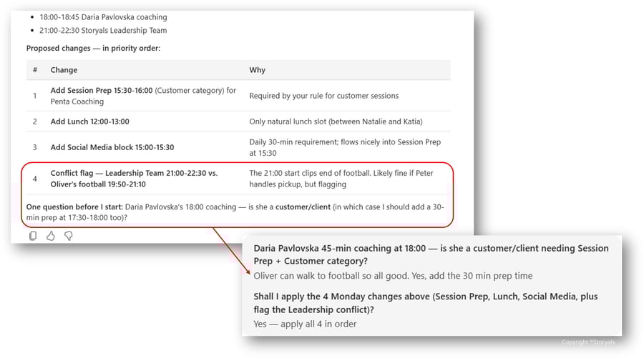Click the copy response icon
Screen dimensions: 644x358
point(33,236)
